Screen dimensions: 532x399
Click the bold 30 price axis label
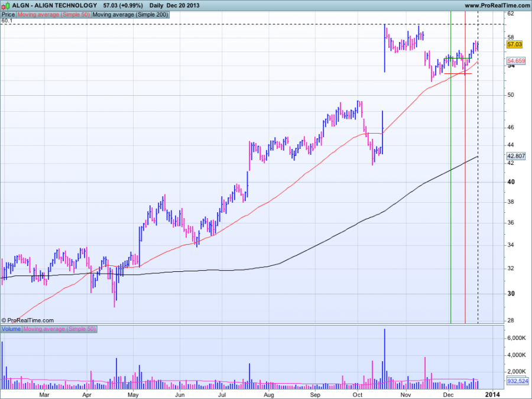pyautogui.click(x=511, y=294)
